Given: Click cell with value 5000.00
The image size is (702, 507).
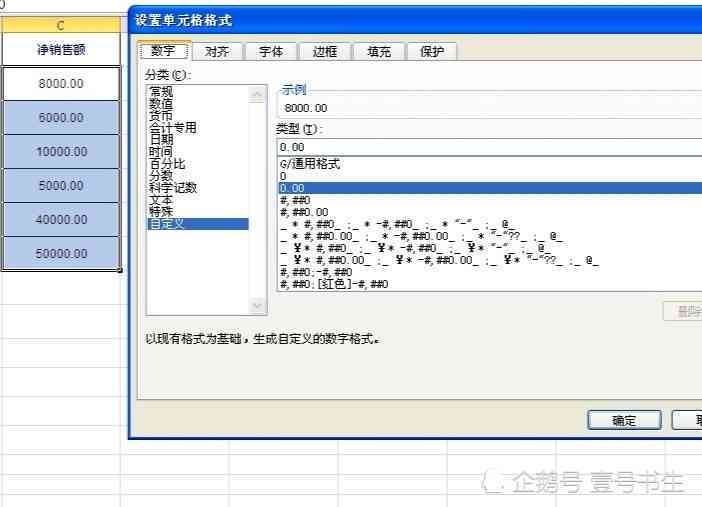Looking at the screenshot, I should coord(61,186).
